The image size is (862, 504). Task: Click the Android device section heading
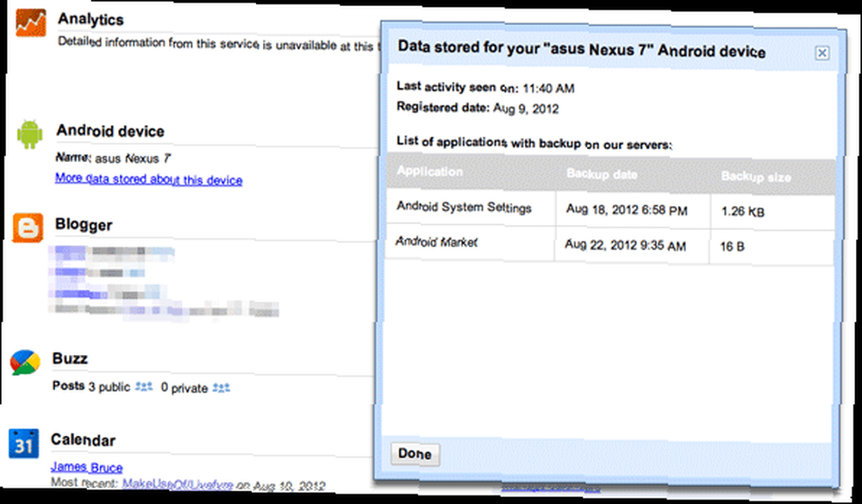point(110,131)
